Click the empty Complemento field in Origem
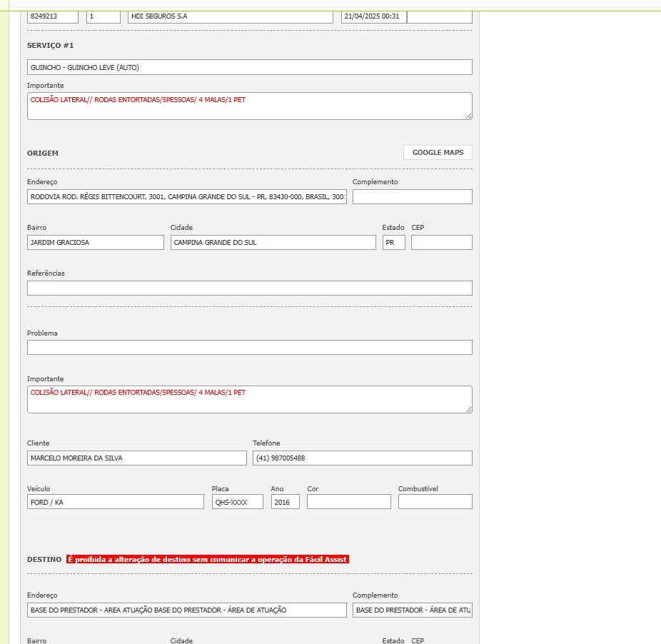 (412, 197)
